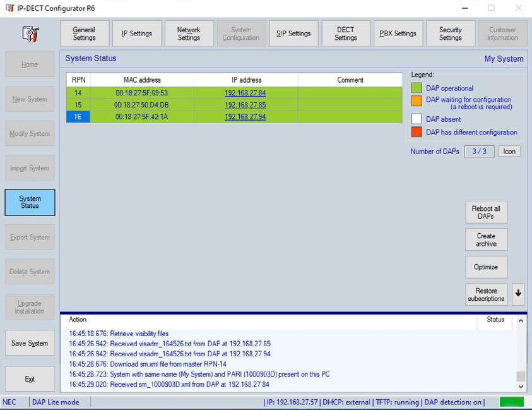The height and width of the screenshot is (410, 532).
Task: Click the Number of DAPs 3 / 3 field
Action: pyautogui.click(x=479, y=151)
